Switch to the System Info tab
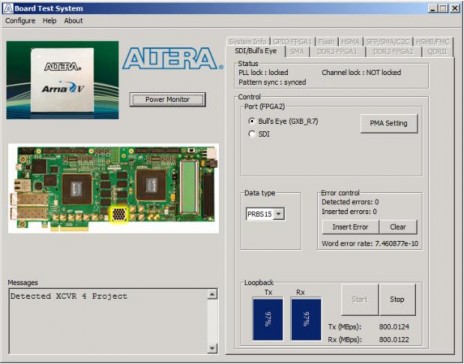The image size is (464, 364). (x=247, y=41)
